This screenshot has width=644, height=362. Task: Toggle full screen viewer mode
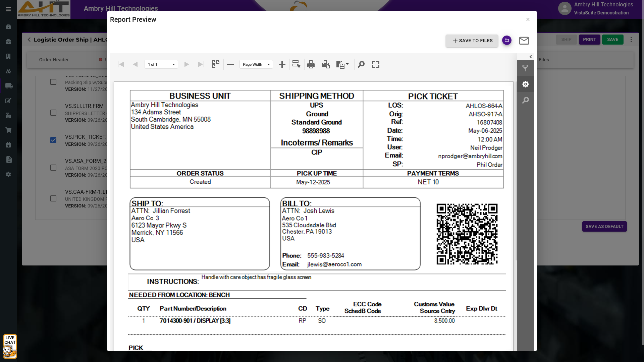coord(376,64)
